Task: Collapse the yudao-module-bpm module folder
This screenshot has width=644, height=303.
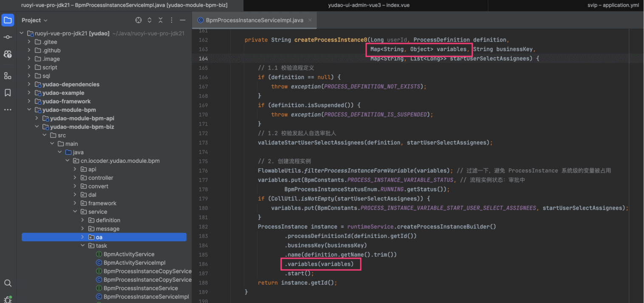Action: click(29, 110)
